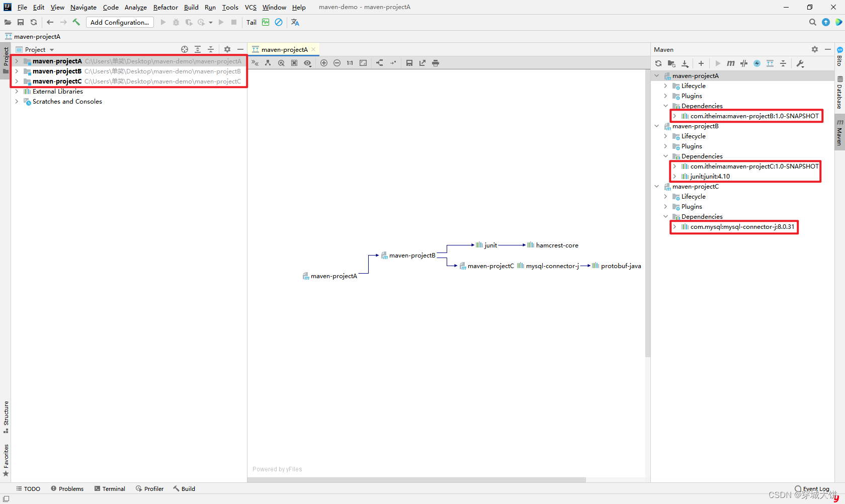This screenshot has width=845, height=504.
Task: Click the Zoom Out icon in diagram toolbar
Action: click(x=337, y=63)
